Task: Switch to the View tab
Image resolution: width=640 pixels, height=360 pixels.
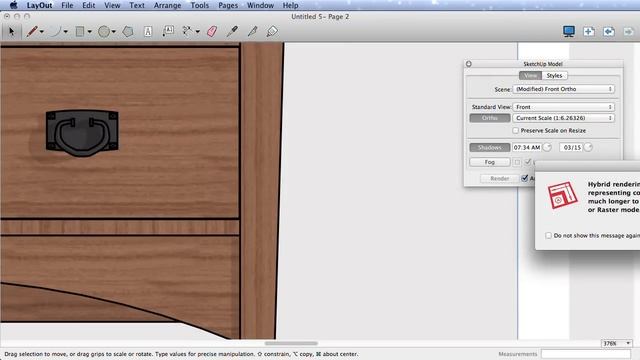Action: tap(530, 76)
